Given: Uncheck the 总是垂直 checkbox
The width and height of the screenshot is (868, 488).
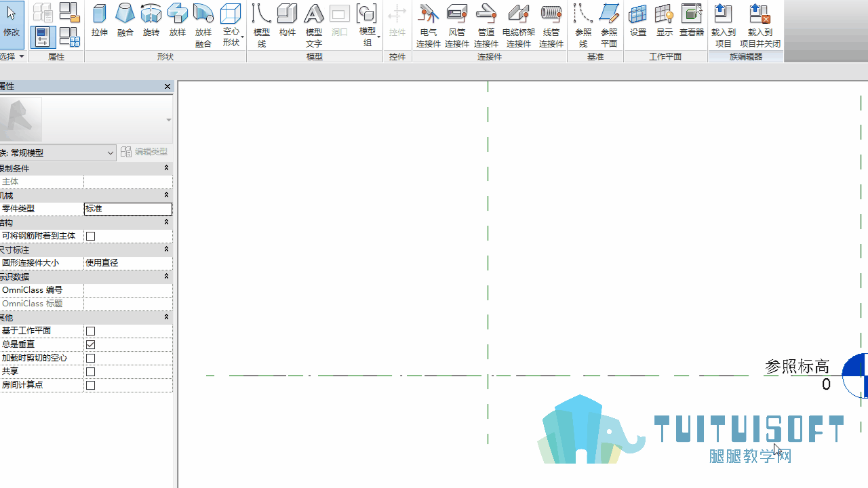Looking at the screenshot, I should pyautogui.click(x=90, y=344).
